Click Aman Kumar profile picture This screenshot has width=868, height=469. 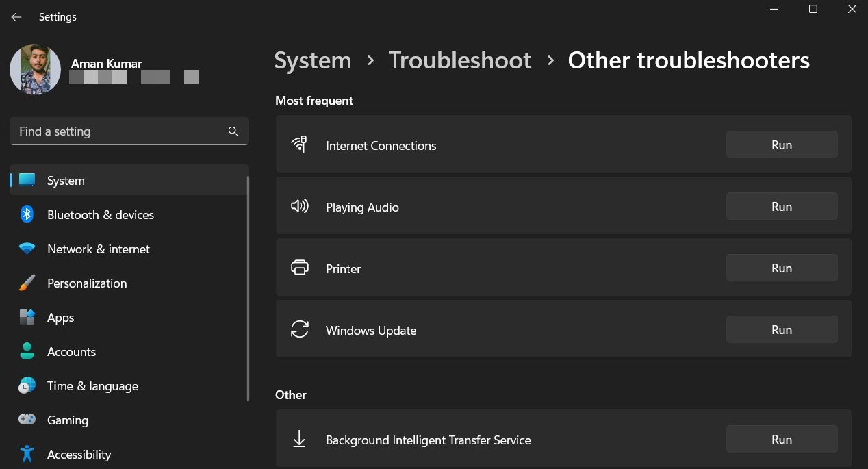coord(35,70)
